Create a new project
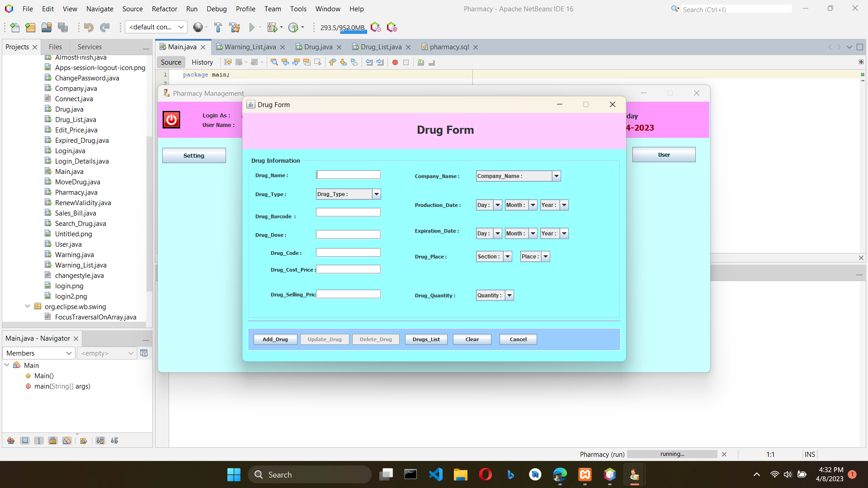 coord(30,27)
